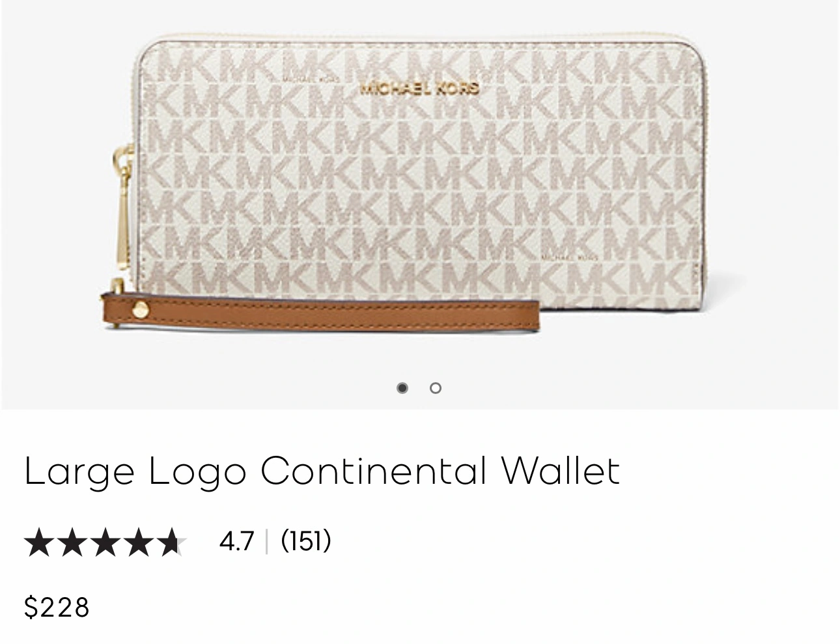Click the partially filled fifth star
This screenshot has height=644, width=840.
(172, 542)
